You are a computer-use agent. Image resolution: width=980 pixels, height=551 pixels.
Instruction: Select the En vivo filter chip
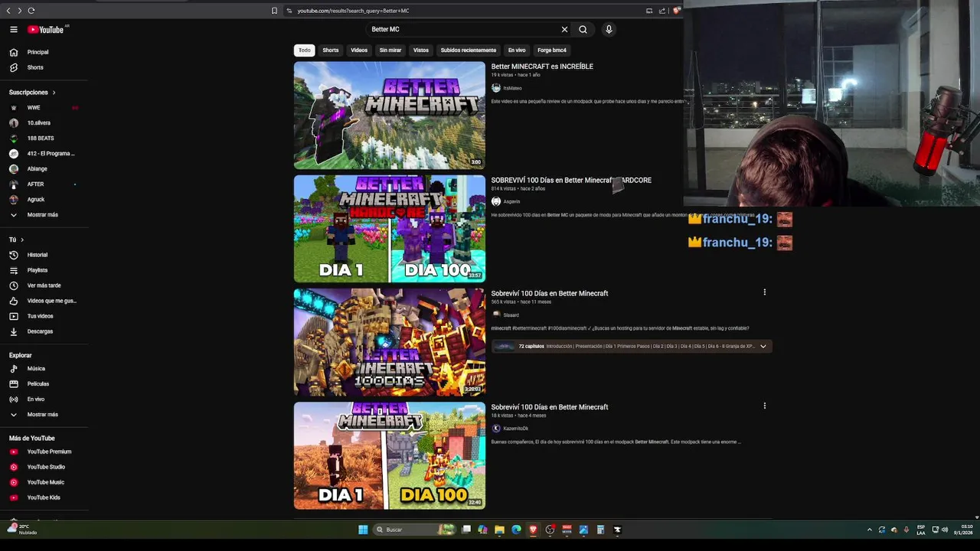(x=517, y=51)
